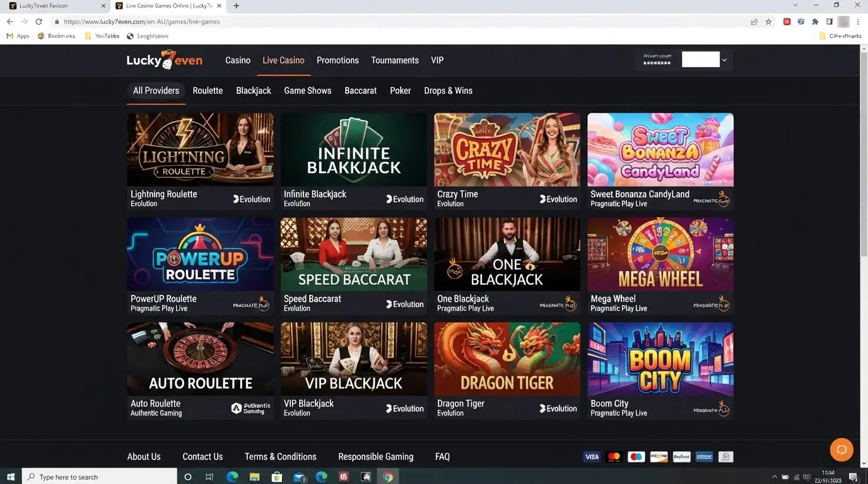
Task: Go back to previous page
Action: [9, 21]
